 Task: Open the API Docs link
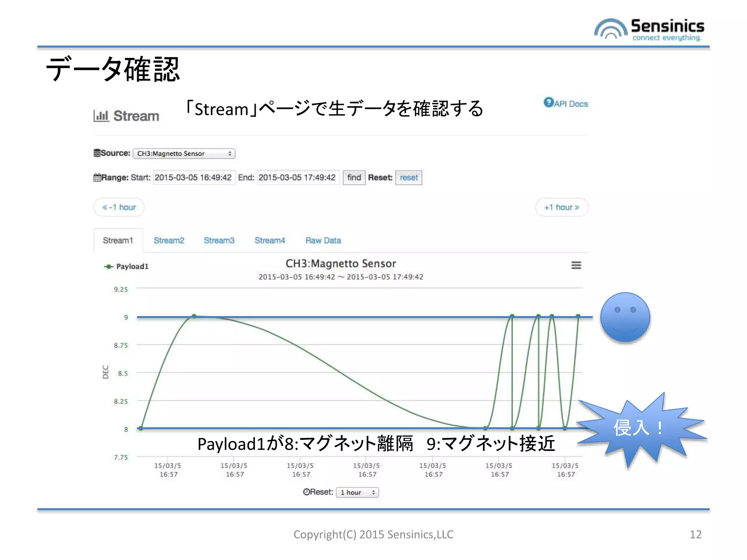pos(571,104)
